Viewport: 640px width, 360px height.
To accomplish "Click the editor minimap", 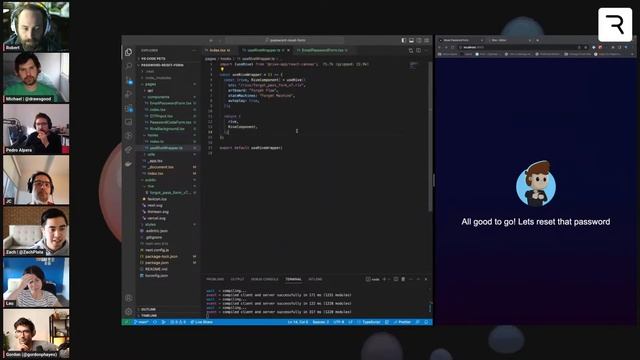I will pos(415,65).
